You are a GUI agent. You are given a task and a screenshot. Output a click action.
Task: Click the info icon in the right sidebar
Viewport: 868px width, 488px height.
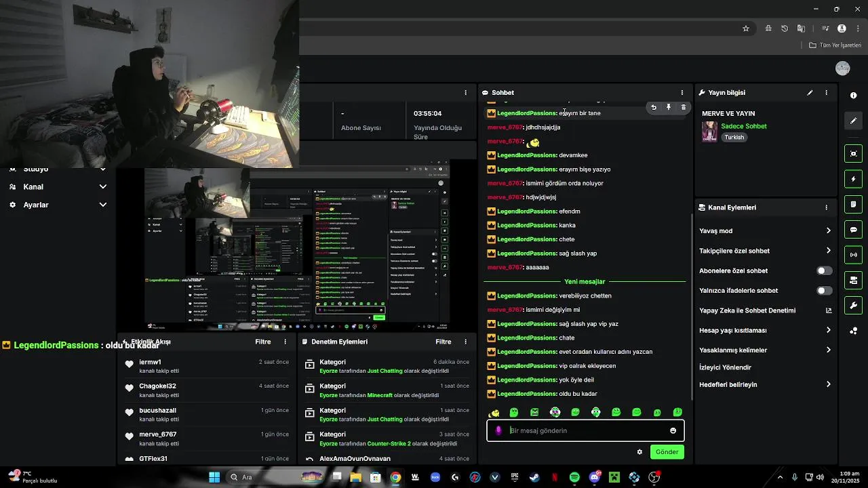pos(854,96)
